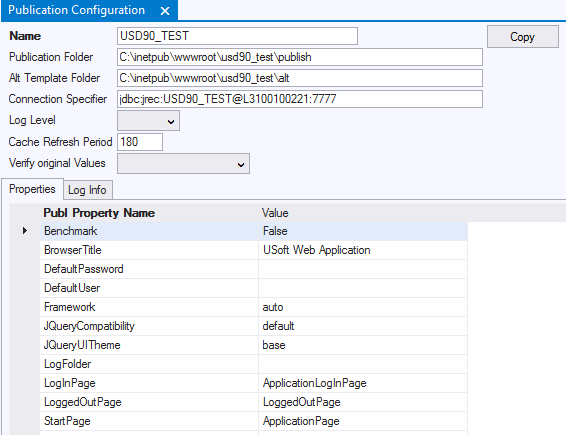The height and width of the screenshot is (435, 566).
Task: Click the empty value cell of DefaultPassword
Action: click(x=363, y=269)
